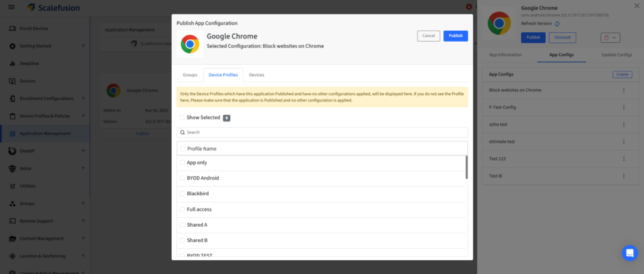
Task: Check the Shared B profile checkbox
Action: click(182, 240)
